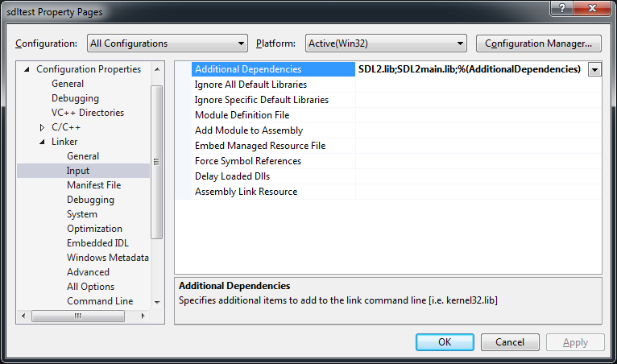Collapse the Configuration Properties tree node
The height and width of the screenshot is (364, 617).
[27, 69]
